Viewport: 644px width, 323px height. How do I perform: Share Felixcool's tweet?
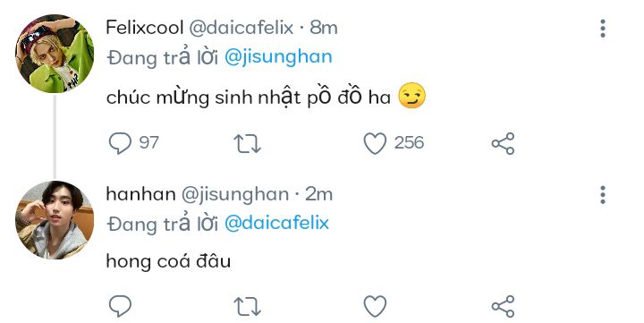(503, 143)
